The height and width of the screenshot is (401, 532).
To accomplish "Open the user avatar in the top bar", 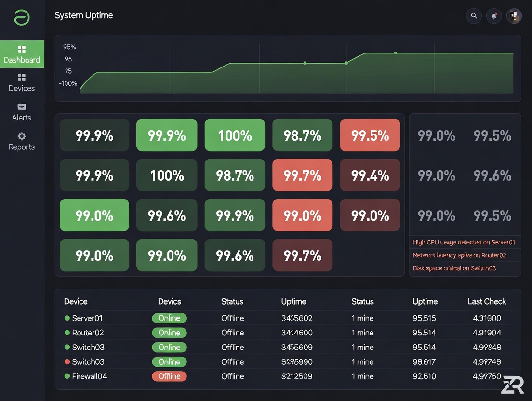I will pos(514,16).
